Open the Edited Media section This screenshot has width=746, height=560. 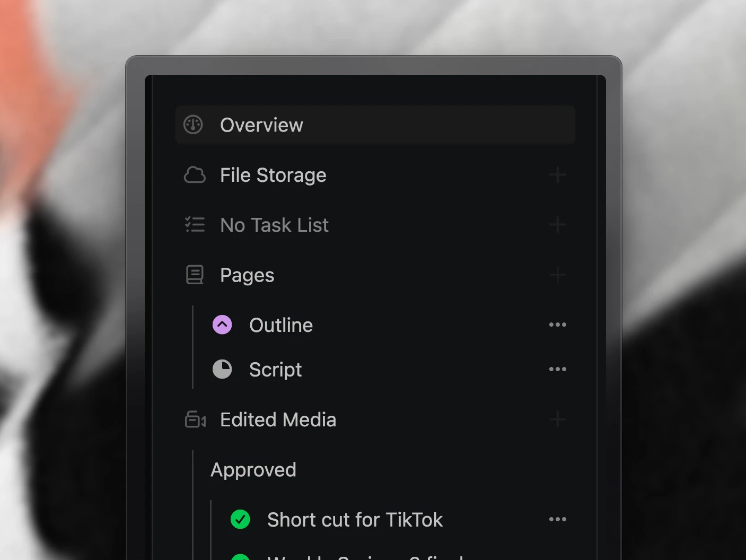click(x=278, y=420)
